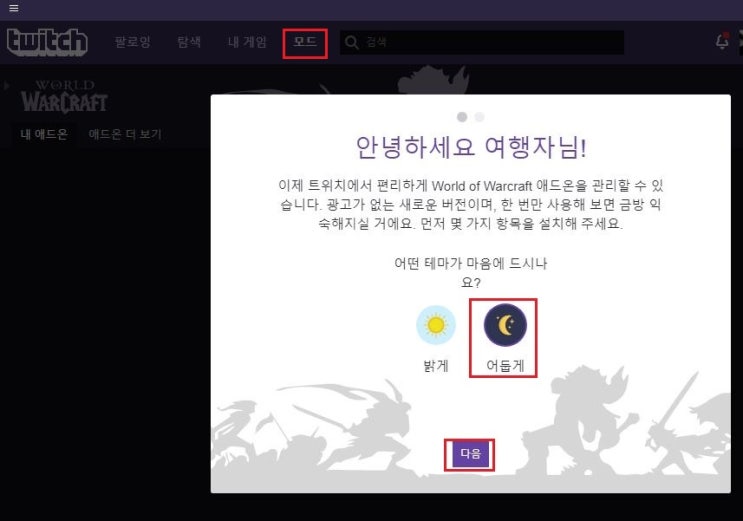Expand the triangle beside World of Warcraft
The height and width of the screenshot is (521, 743).
7,86
